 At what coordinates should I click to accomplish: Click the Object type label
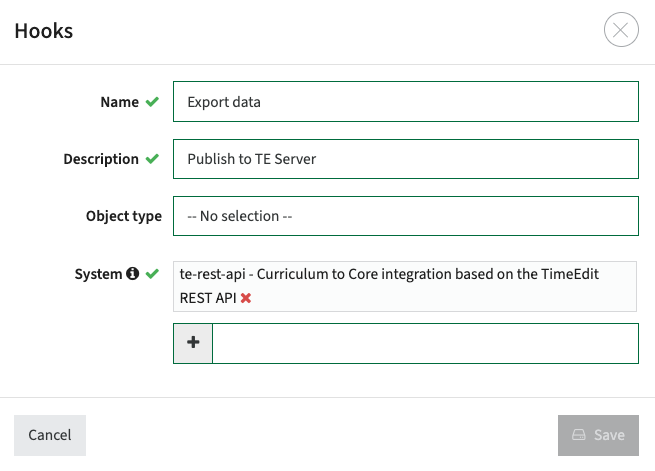point(124,216)
